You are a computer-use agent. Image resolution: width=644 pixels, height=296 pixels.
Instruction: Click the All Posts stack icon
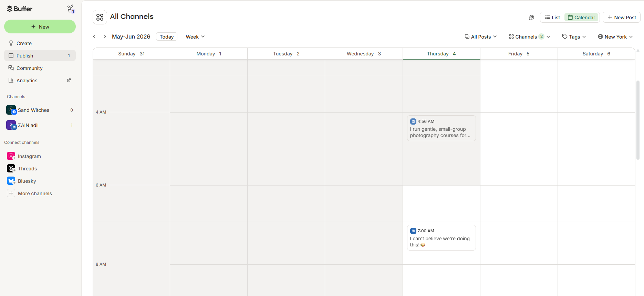click(467, 36)
